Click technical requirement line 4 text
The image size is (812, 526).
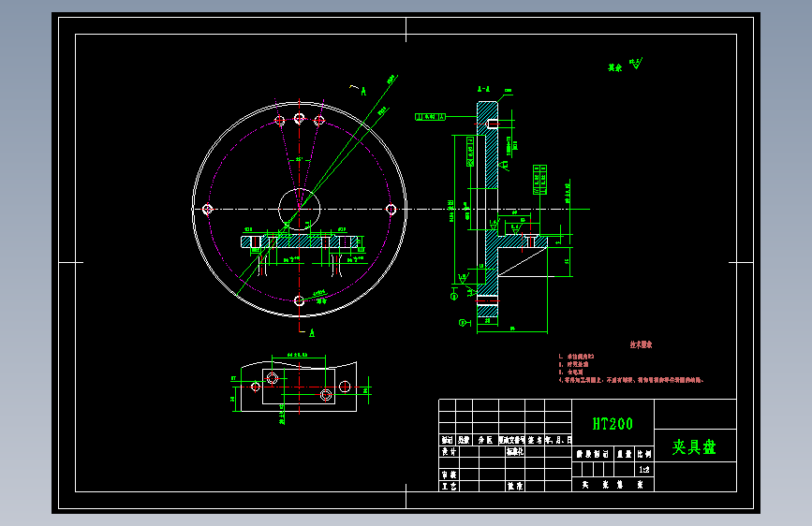(630, 380)
